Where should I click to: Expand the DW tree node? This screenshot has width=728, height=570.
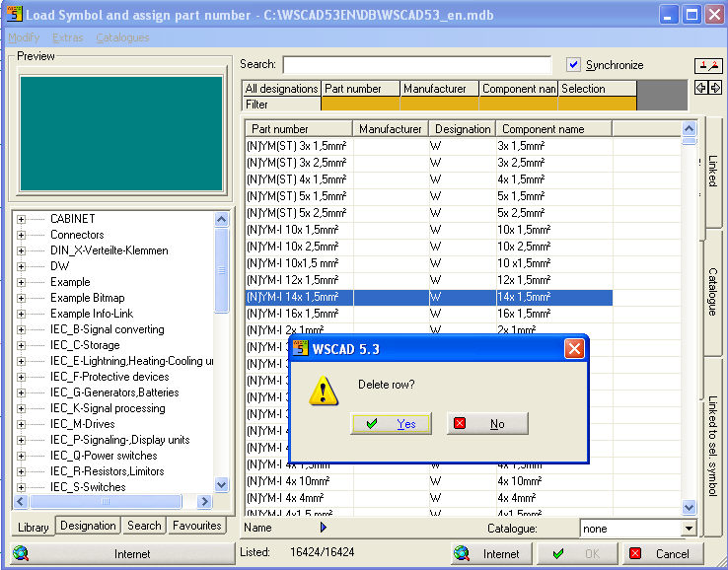pos(21,266)
